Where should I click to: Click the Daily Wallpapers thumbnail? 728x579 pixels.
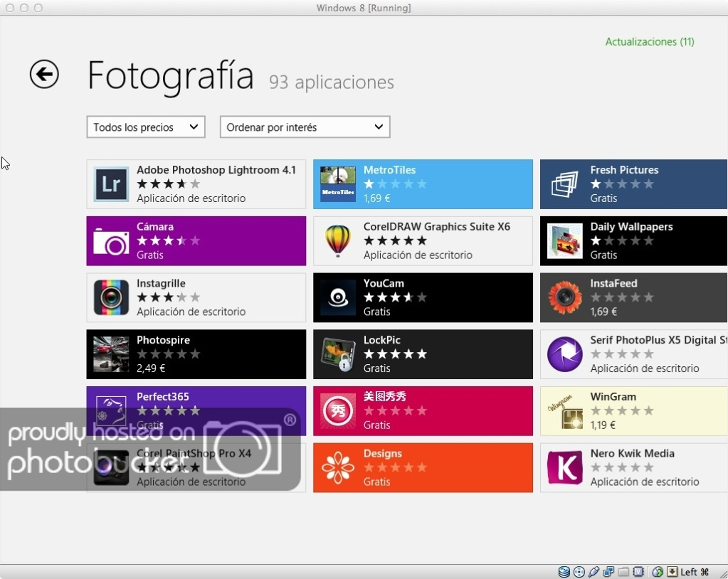[x=564, y=241]
